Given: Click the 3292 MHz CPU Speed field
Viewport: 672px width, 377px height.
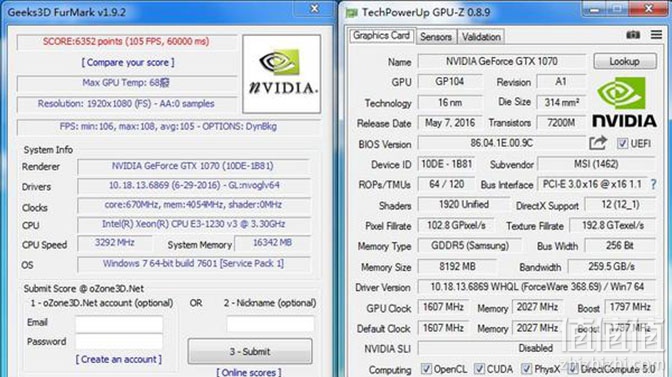Looking at the screenshot, I should coord(114,243).
